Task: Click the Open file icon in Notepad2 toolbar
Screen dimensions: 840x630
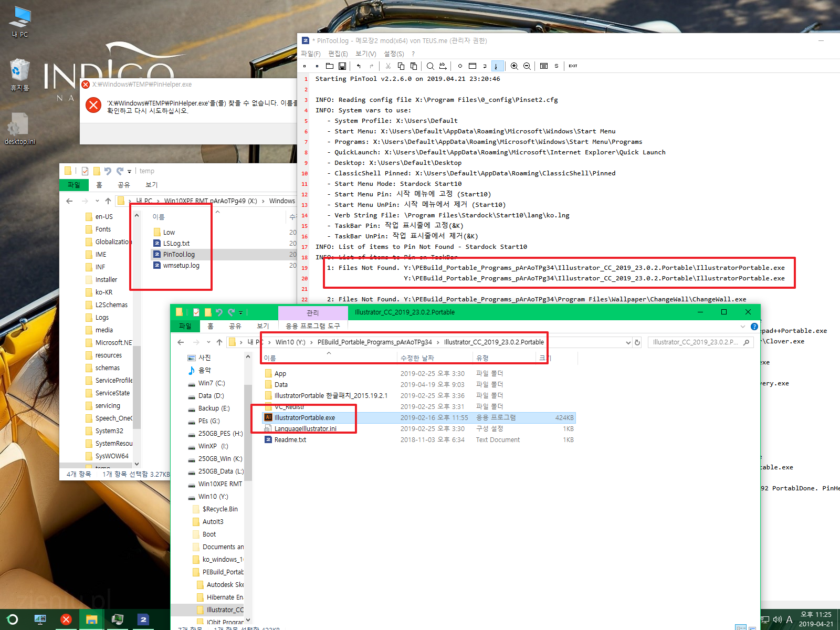Action: [330, 66]
